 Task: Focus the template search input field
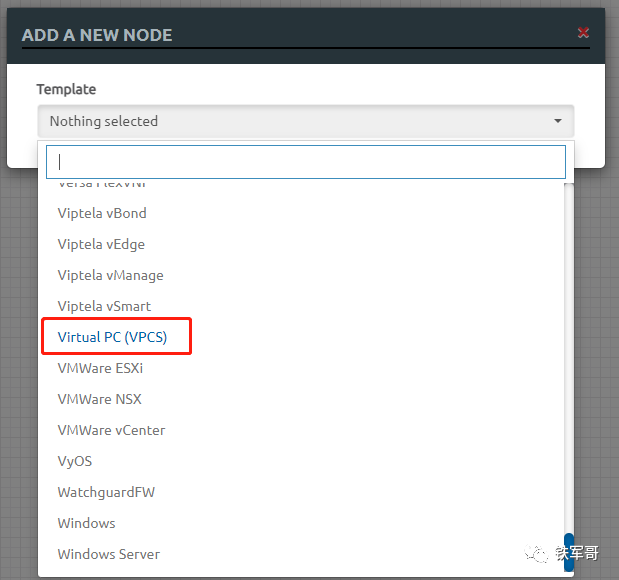pyautogui.click(x=306, y=162)
